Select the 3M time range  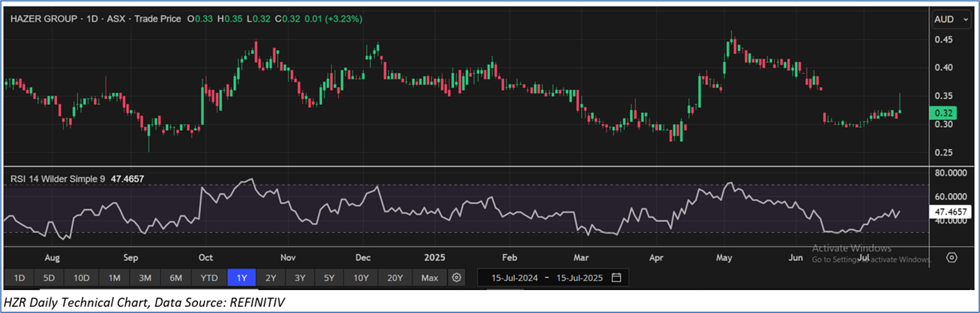click(x=145, y=277)
